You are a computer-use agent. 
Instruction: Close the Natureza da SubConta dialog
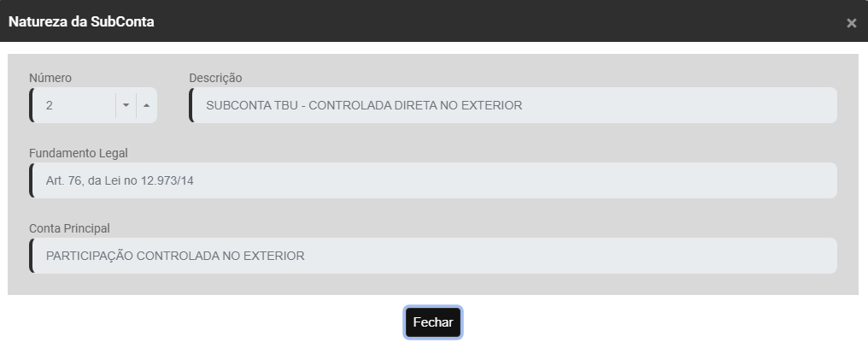[x=851, y=23]
